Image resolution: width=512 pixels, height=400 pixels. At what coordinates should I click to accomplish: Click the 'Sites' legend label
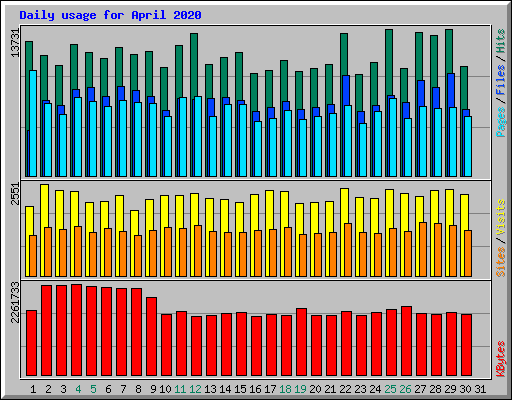(x=501, y=262)
